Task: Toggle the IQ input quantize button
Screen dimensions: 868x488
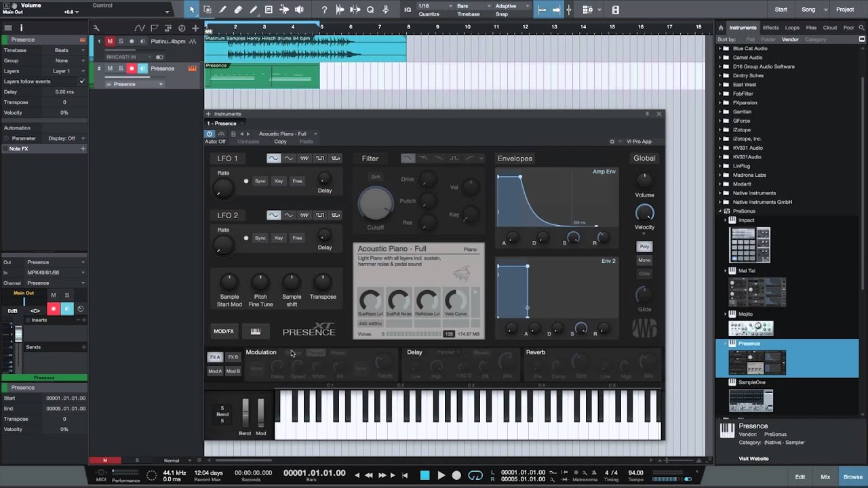Action: click(408, 9)
